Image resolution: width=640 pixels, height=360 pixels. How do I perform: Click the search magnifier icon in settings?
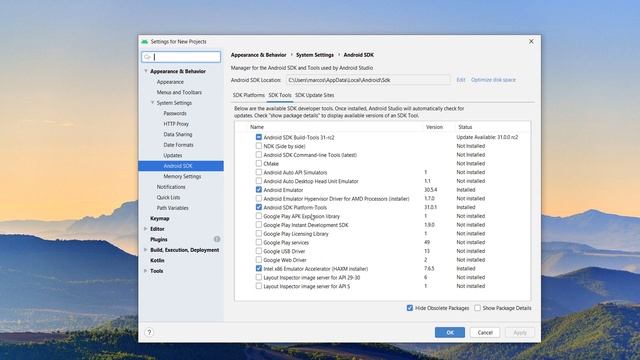(x=148, y=57)
